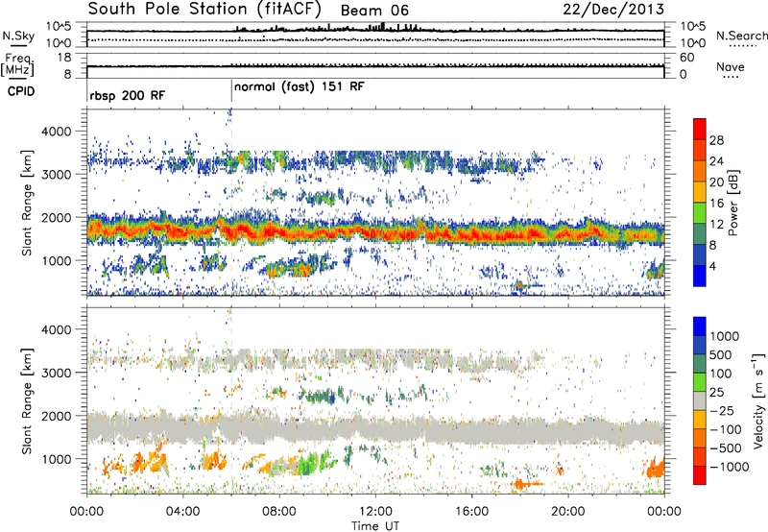768x532 pixels.
Task: Click the red bottom of Velocity color bar
Action: coord(700,475)
